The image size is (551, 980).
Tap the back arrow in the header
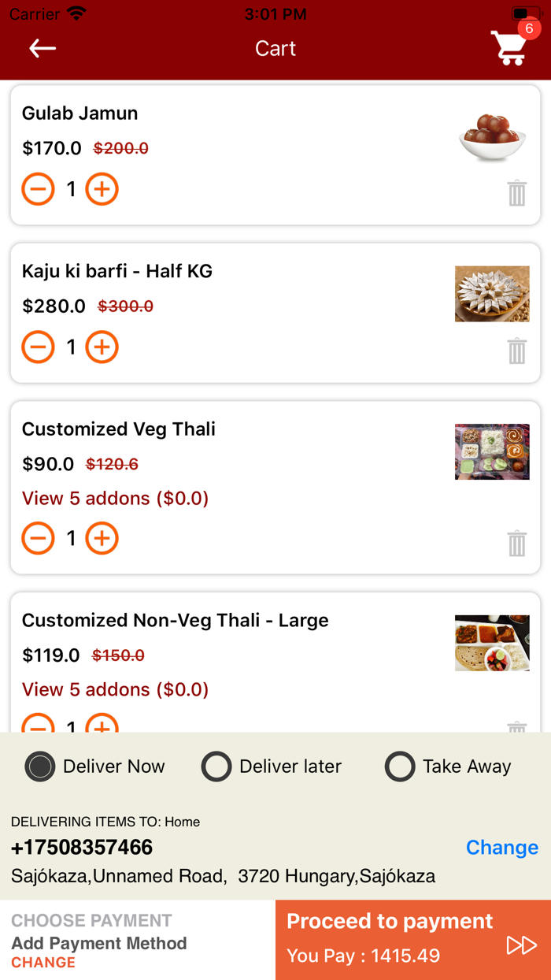pos(42,48)
